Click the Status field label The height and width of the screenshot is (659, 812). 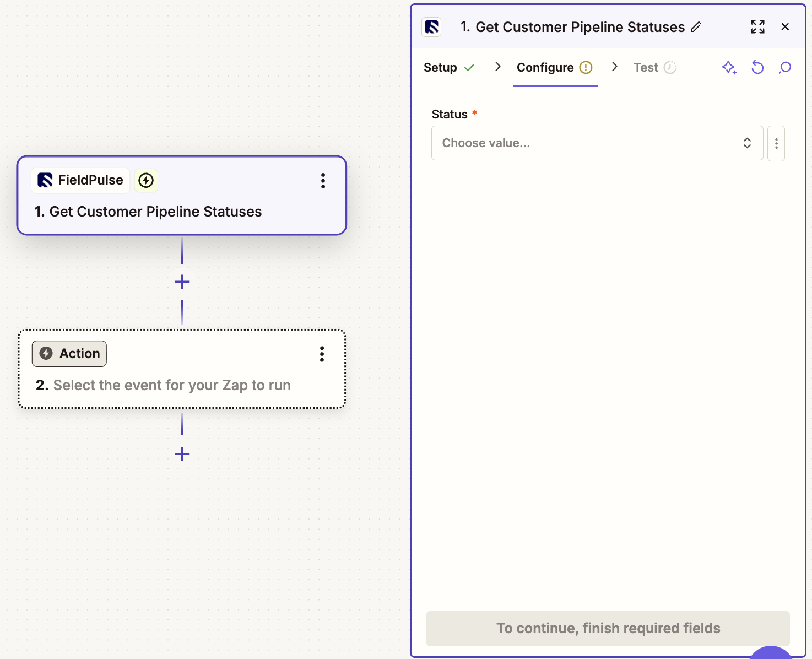tap(450, 114)
